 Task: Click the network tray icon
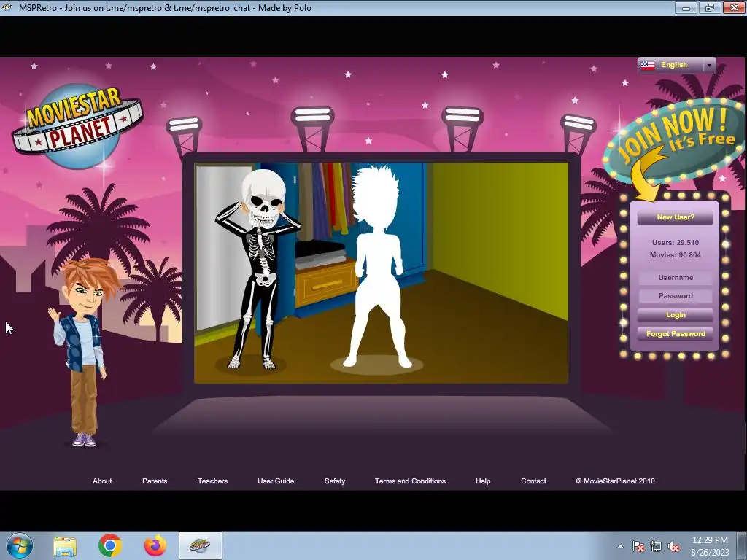(656, 546)
